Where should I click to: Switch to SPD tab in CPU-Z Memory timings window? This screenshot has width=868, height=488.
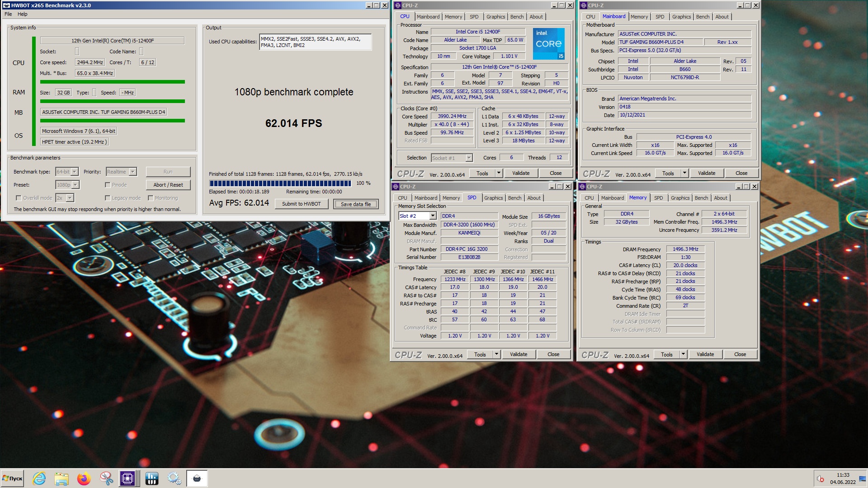click(x=658, y=198)
